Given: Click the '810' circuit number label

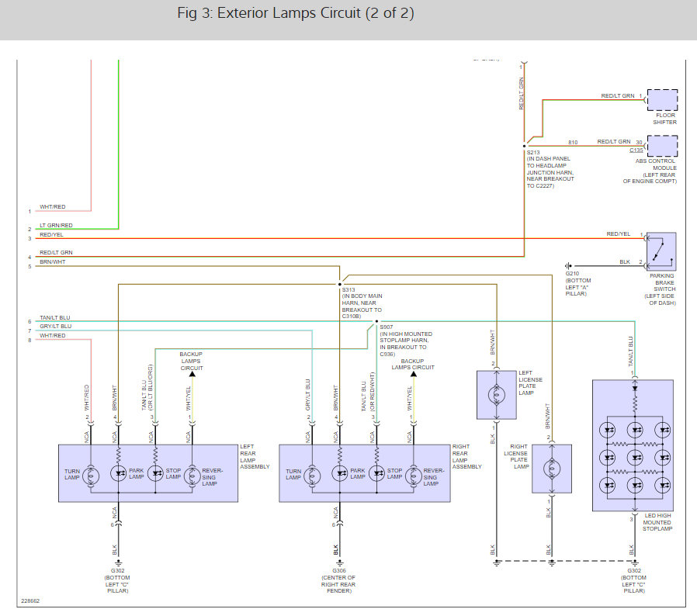Looking at the screenshot, I should (573, 143).
